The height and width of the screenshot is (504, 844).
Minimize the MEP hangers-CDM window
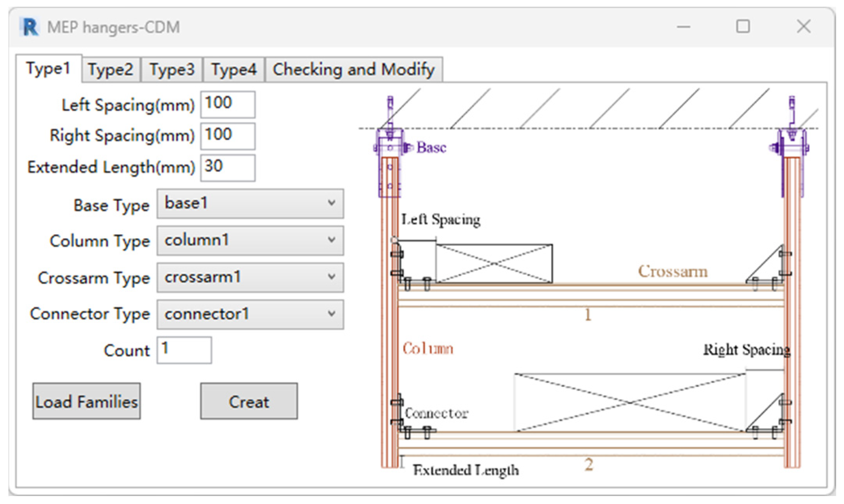point(683,27)
